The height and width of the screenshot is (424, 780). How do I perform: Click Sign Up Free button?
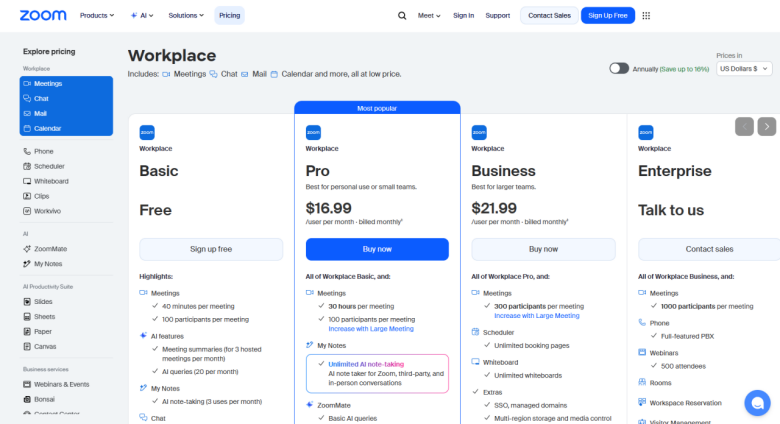click(x=608, y=15)
